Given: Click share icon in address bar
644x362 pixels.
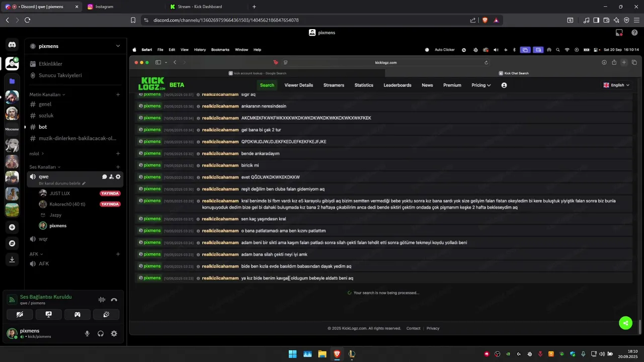Looking at the screenshot, I should point(473,20).
